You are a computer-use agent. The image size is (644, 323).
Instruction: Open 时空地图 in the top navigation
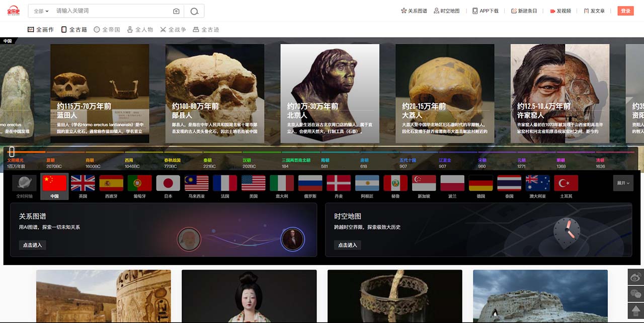point(446,11)
